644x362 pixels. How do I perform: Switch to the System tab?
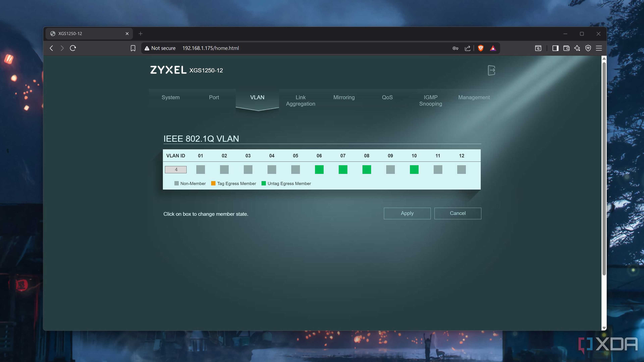171,97
